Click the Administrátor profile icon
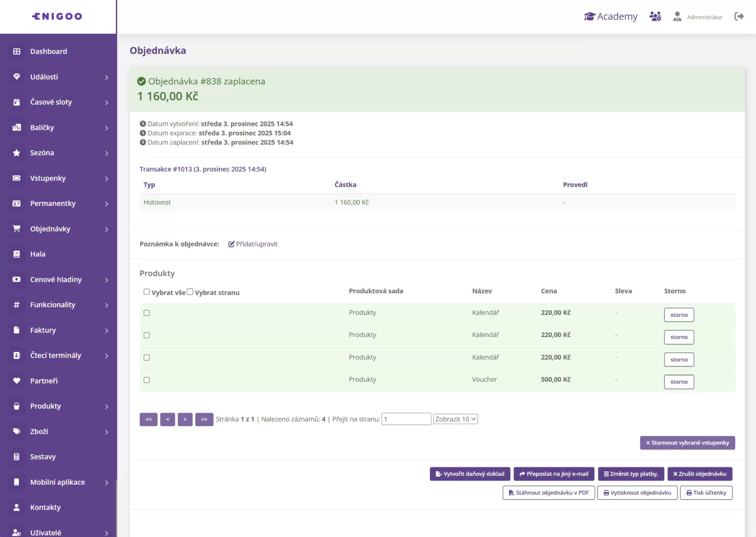Viewport: 756px width, 537px height. tap(677, 16)
